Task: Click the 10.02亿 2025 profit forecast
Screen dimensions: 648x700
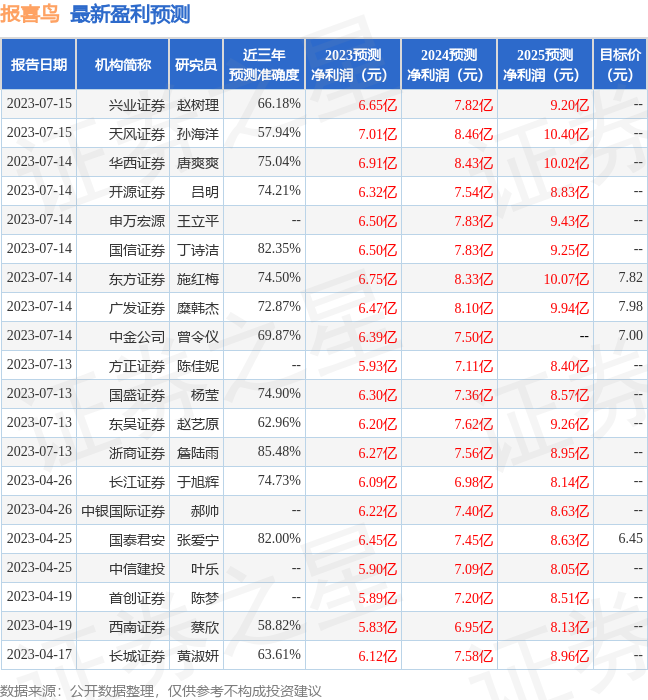Action: click(x=566, y=163)
